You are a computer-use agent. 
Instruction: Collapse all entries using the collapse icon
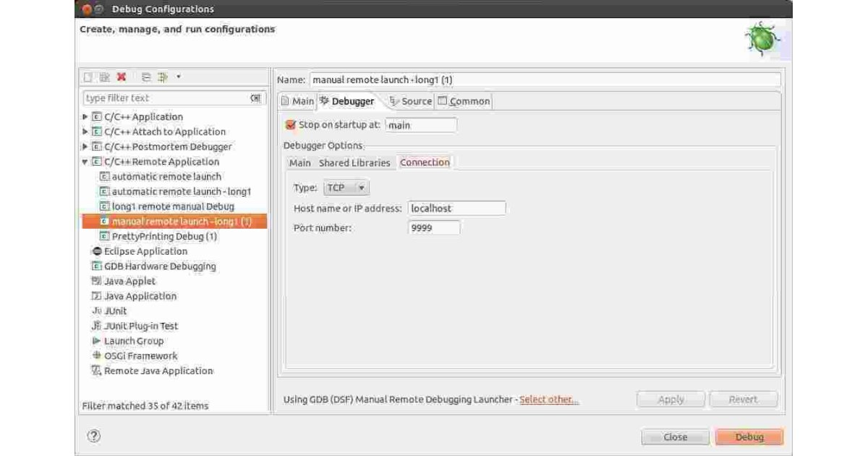[145, 77]
